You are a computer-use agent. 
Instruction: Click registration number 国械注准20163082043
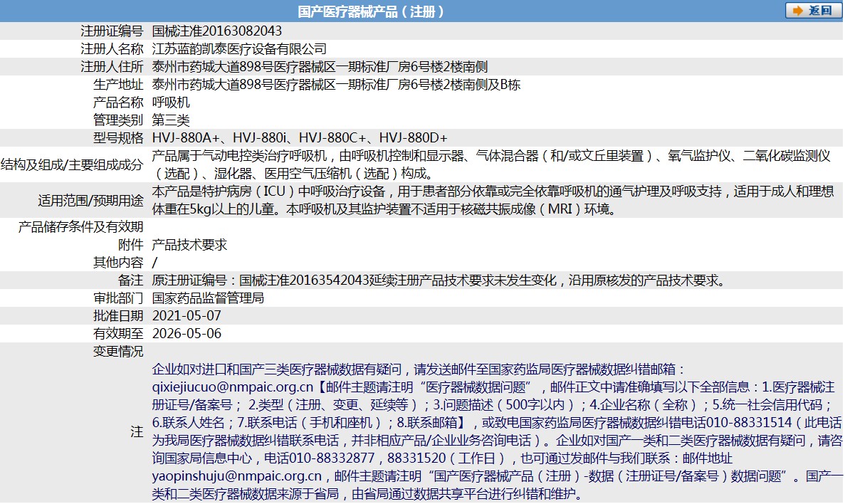click(x=217, y=31)
